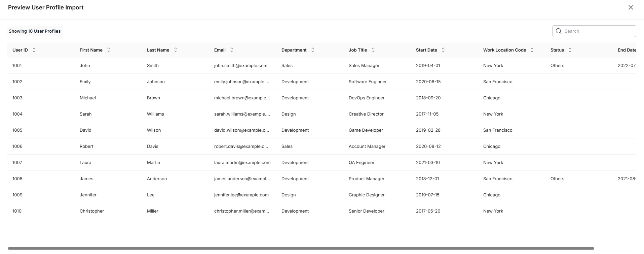The width and height of the screenshot is (644, 254).
Task: Click email laura.martin@example.com
Action: point(242,162)
